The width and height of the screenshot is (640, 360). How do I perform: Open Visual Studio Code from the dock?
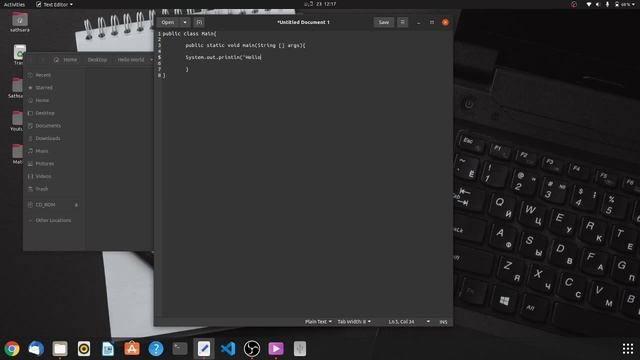click(228, 349)
